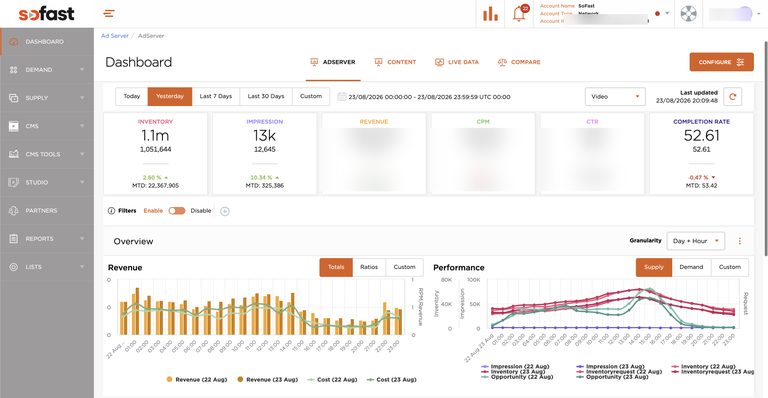Toggle Opportunity (22 Aug) legend series
This screenshot has width=768, height=398.
pyautogui.click(x=517, y=377)
